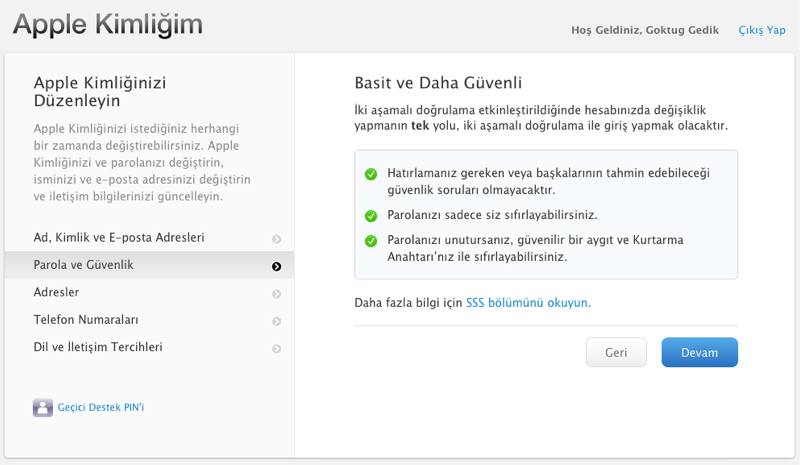800x465 pixels.
Task: Go to the Adresler section
Action: click(57, 292)
